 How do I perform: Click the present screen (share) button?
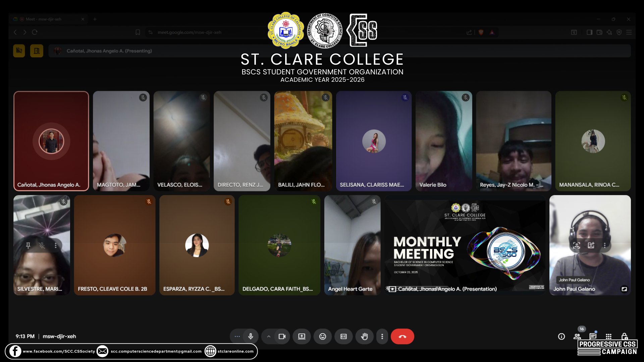(x=302, y=337)
